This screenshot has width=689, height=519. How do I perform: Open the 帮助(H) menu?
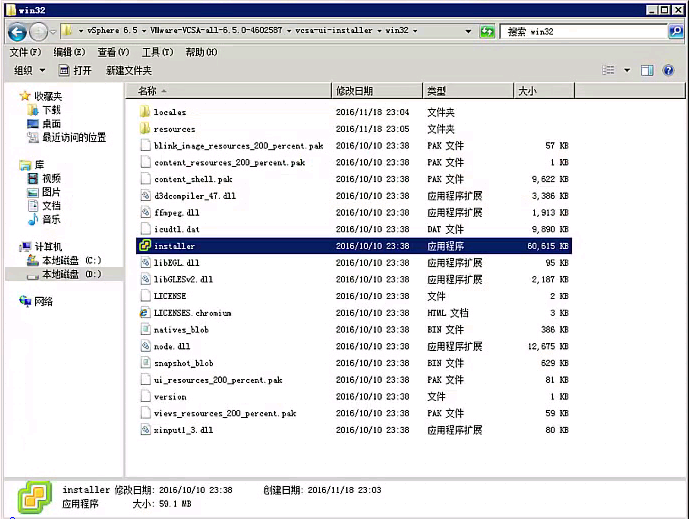click(201, 52)
